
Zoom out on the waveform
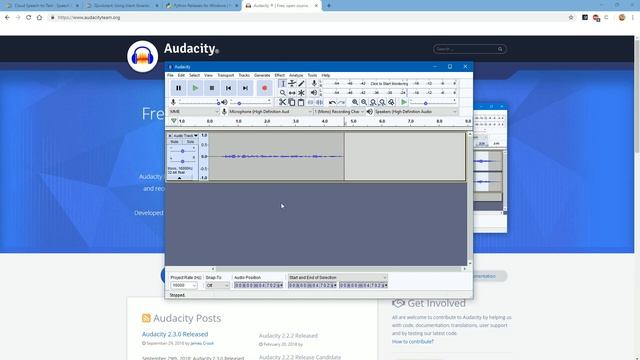pyautogui.click(x=364, y=102)
